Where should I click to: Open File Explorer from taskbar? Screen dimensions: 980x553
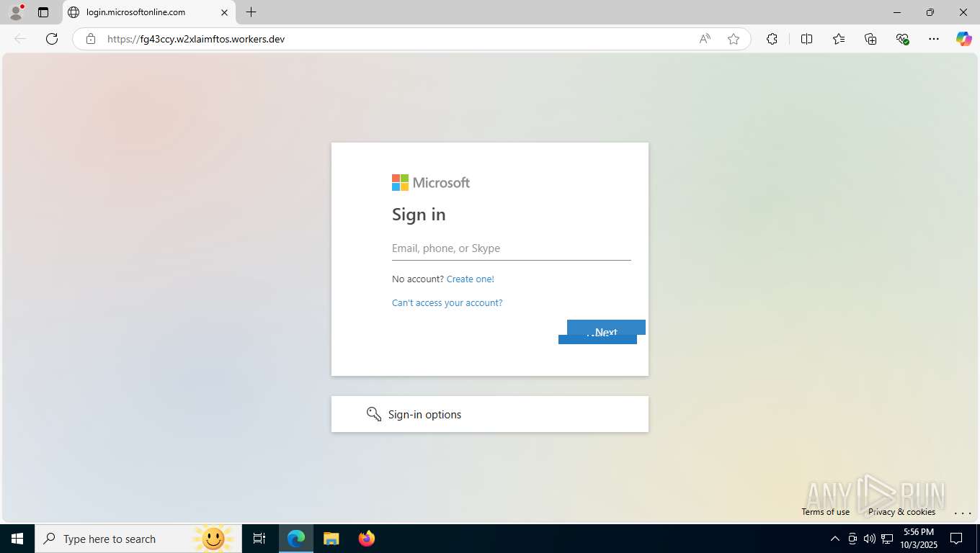pyautogui.click(x=331, y=539)
